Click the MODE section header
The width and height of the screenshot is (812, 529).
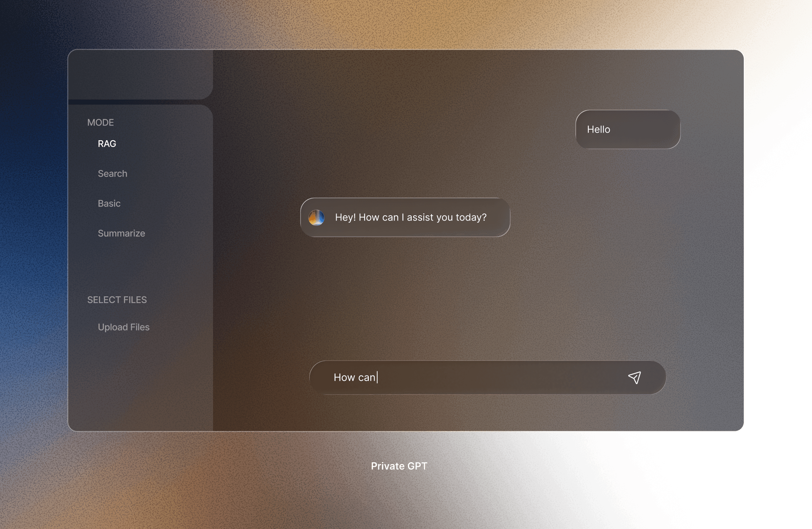tap(100, 122)
